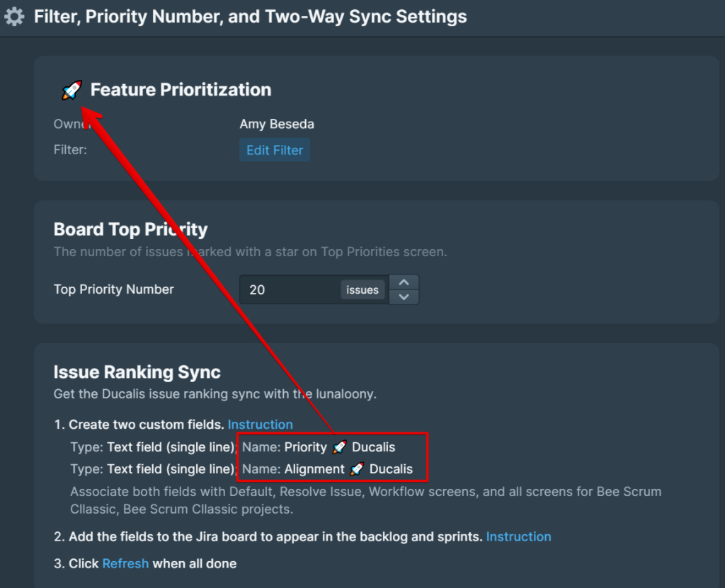Click Refresh to finish the sync setup
725x588 pixels.
coord(125,563)
